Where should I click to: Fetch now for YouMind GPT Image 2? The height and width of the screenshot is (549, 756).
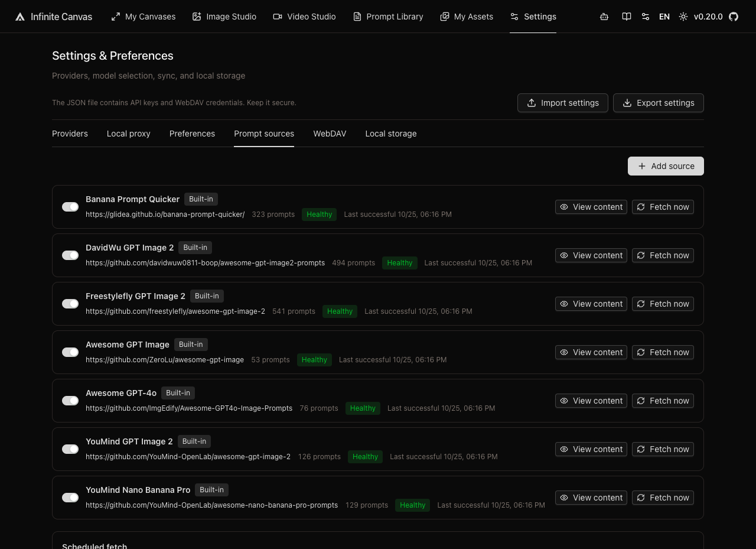tap(663, 449)
